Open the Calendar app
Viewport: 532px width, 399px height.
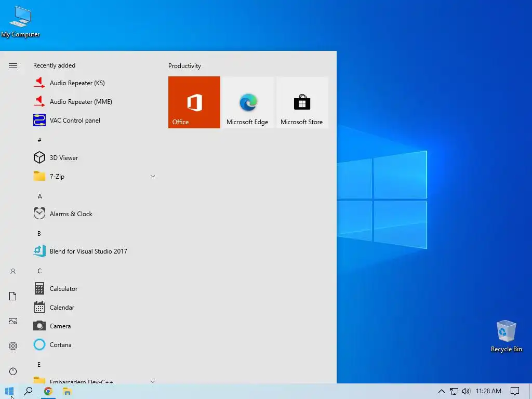95,307
